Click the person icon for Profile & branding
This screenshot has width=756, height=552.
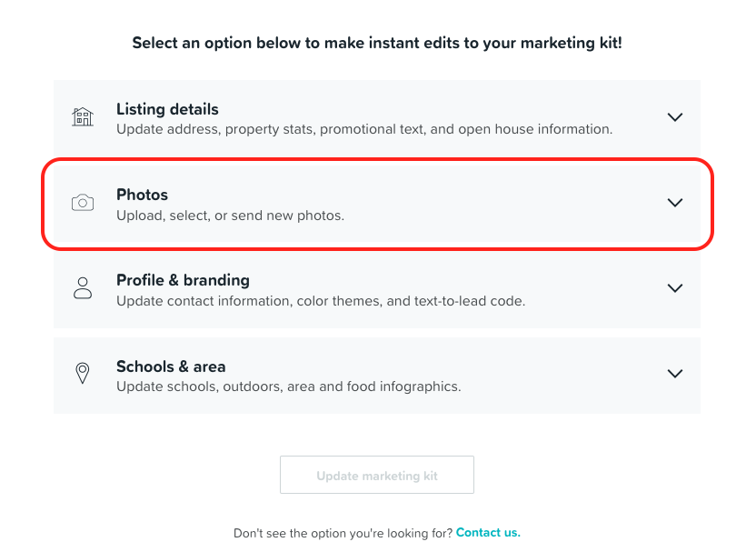(83, 288)
